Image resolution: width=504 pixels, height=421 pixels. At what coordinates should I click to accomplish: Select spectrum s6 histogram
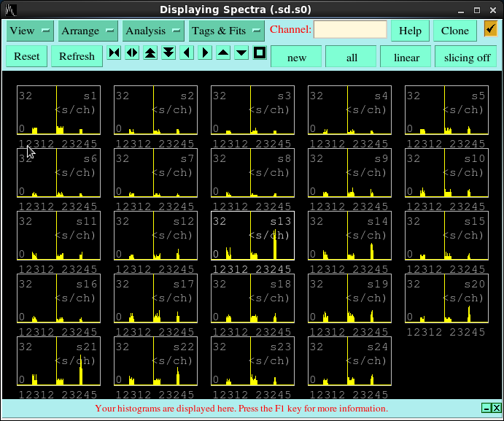[58, 173]
